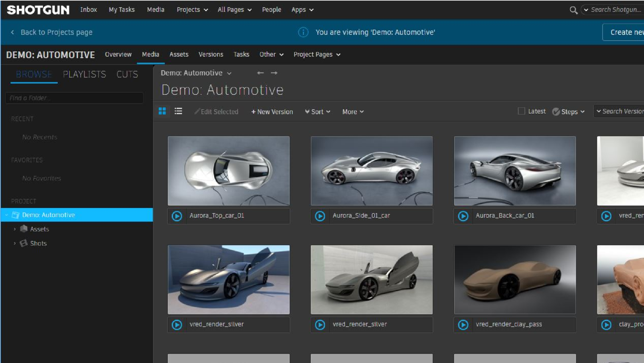Open the Apps dropdown menu
The image size is (644, 363).
tap(302, 10)
